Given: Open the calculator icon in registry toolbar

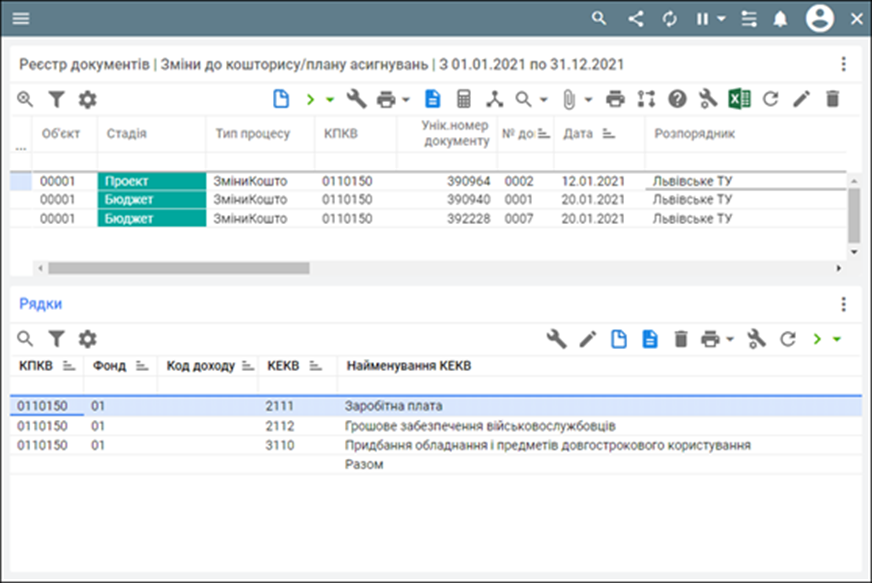Looking at the screenshot, I should [463, 99].
